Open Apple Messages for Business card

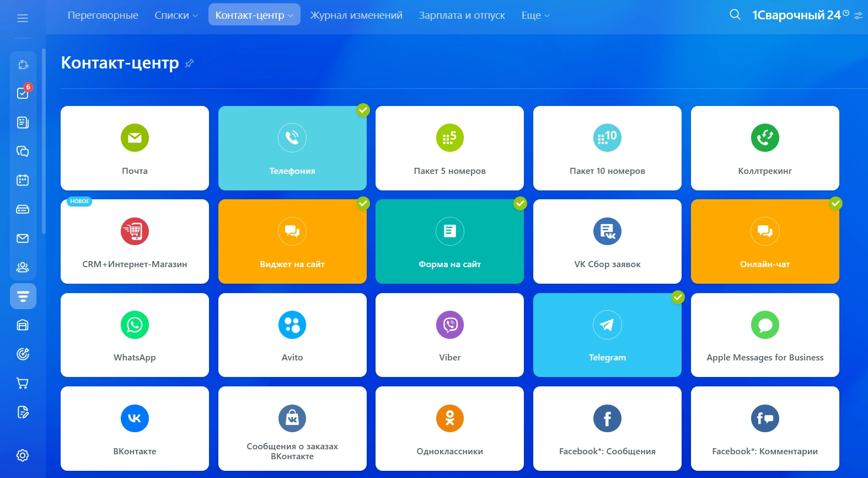tap(765, 335)
